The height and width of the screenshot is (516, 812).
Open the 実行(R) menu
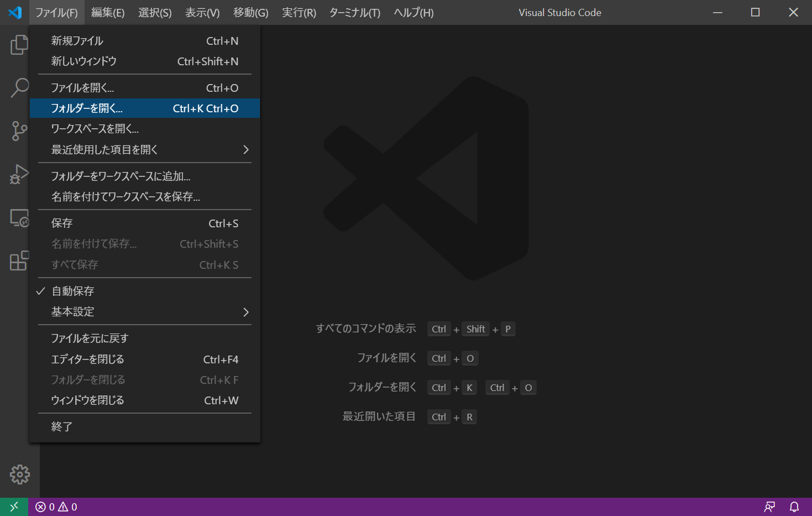click(x=299, y=12)
